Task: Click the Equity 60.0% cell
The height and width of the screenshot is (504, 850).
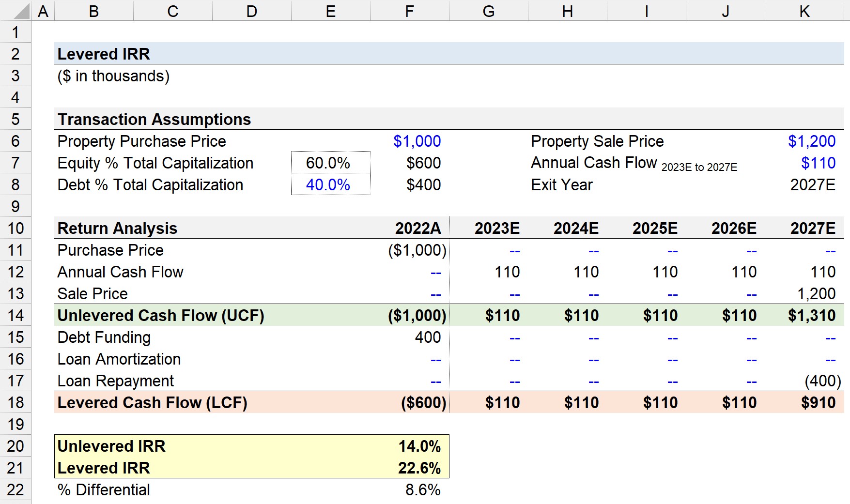Action: click(331, 163)
